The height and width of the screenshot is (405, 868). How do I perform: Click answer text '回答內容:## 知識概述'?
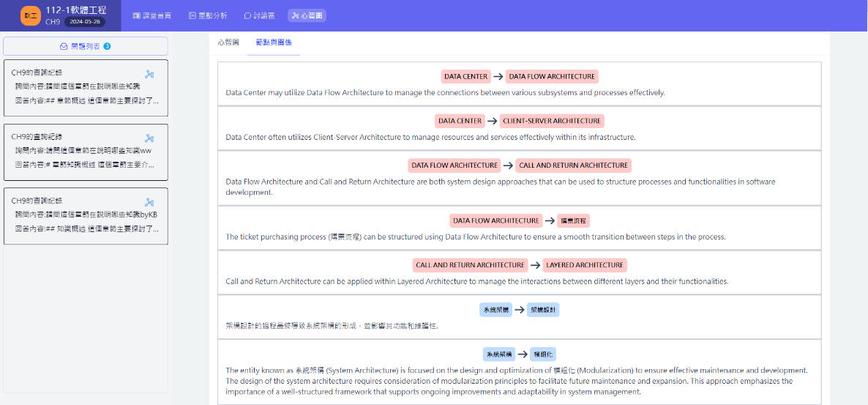pyautogui.click(x=88, y=228)
